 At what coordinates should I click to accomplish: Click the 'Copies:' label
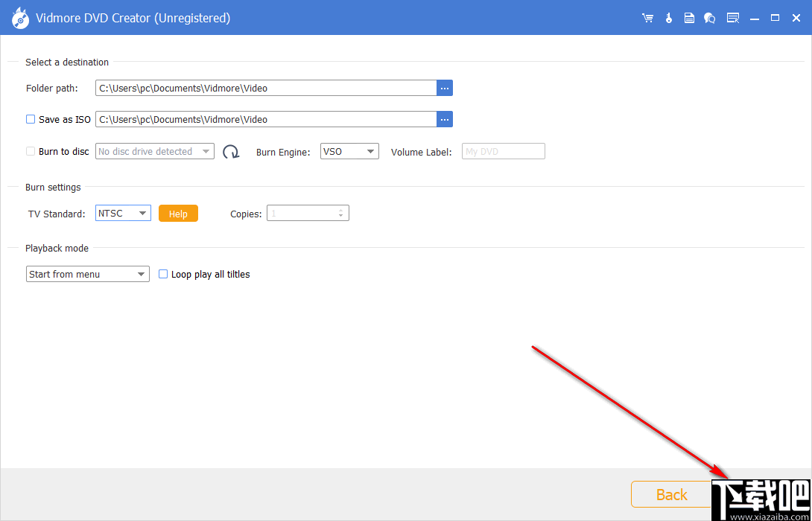[x=246, y=214]
